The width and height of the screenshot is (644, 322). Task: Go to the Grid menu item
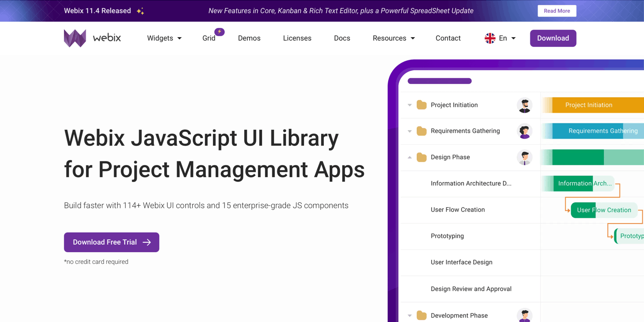[209, 38]
